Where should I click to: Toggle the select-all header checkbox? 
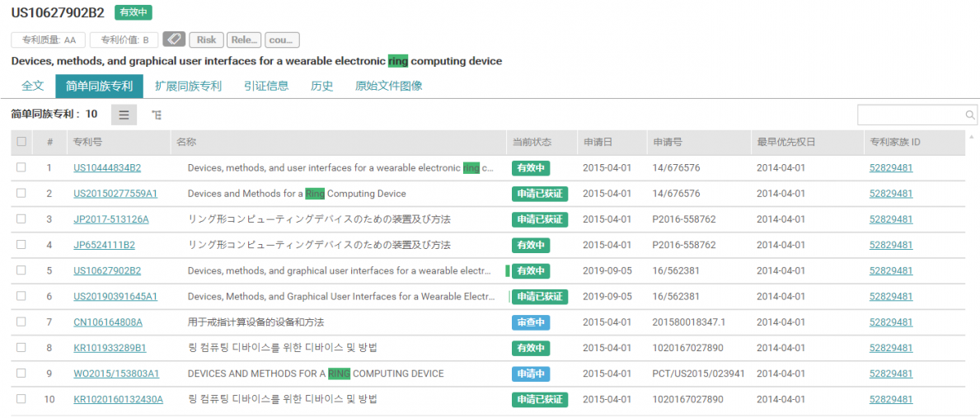click(21, 142)
